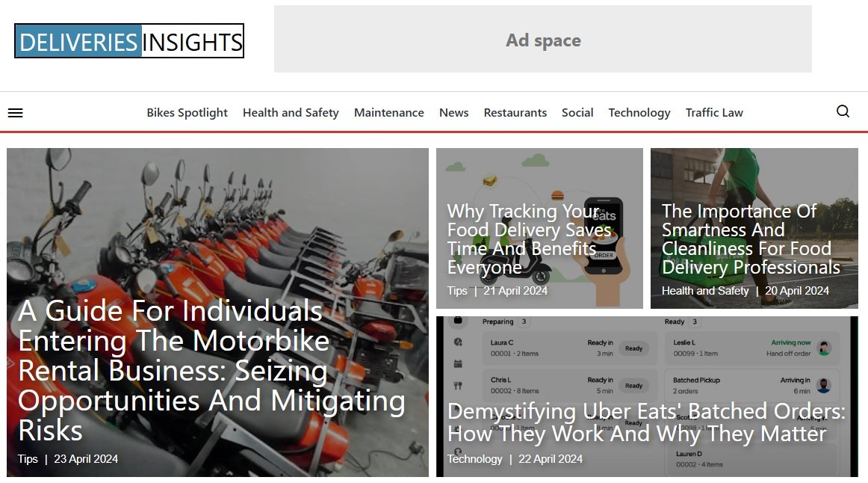Click Tips tag dated 23 April 2024
This screenshot has width=868, height=483.
pos(28,459)
